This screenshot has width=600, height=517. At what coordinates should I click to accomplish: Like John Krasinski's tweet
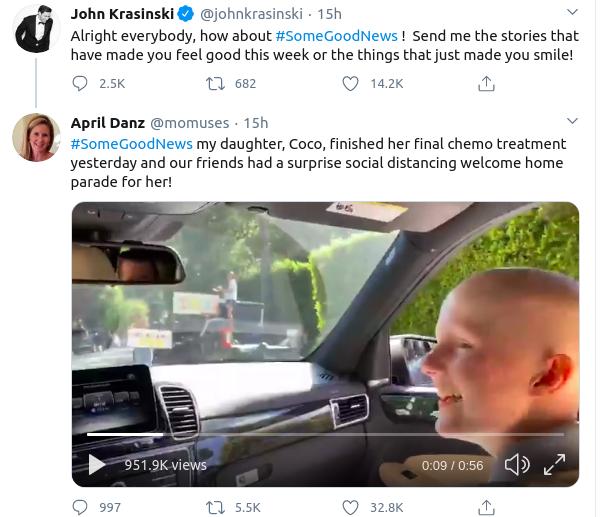351,84
